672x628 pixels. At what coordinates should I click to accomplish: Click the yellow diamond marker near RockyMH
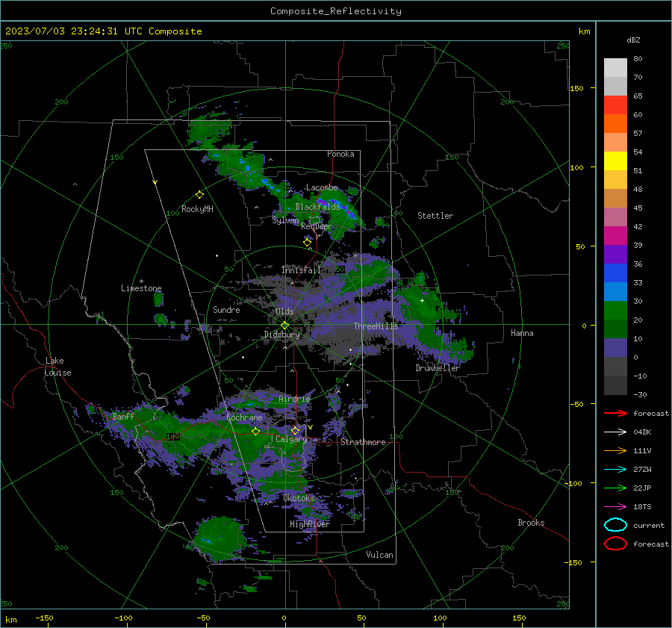coord(199,195)
